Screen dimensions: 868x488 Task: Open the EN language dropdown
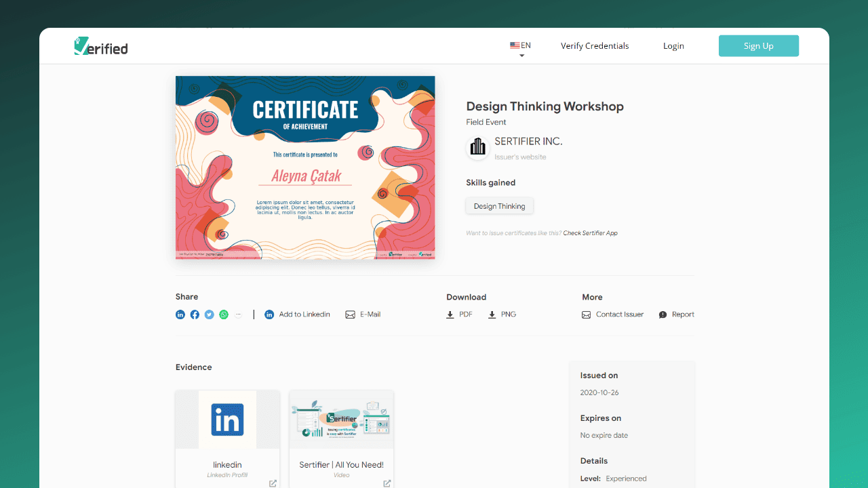[521, 47]
